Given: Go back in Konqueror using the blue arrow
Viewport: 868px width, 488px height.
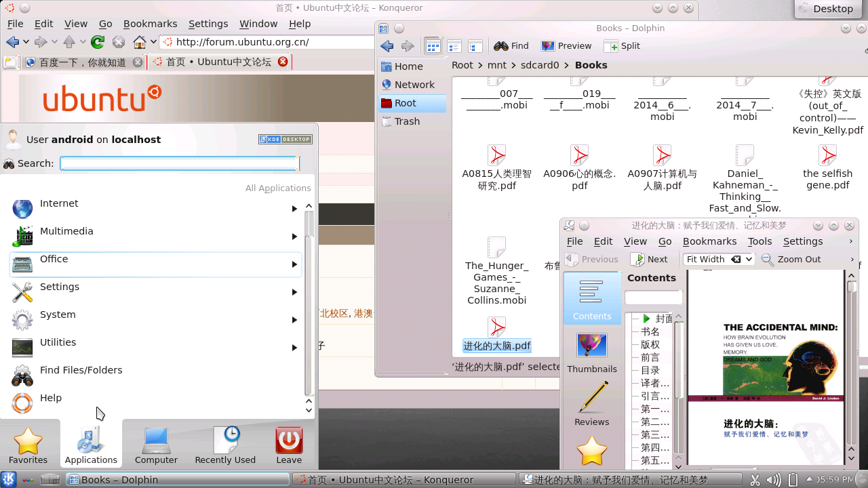Looking at the screenshot, I should pos(12,42).
